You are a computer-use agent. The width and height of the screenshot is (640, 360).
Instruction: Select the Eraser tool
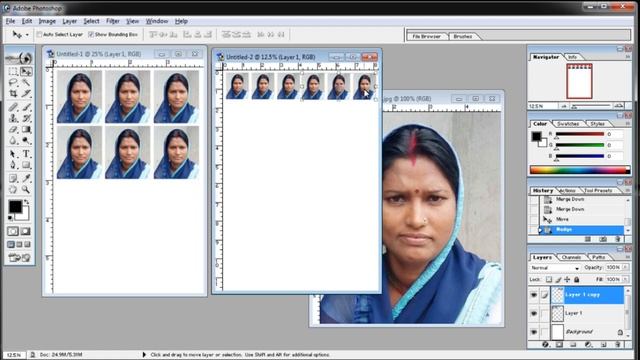(13, 129)
